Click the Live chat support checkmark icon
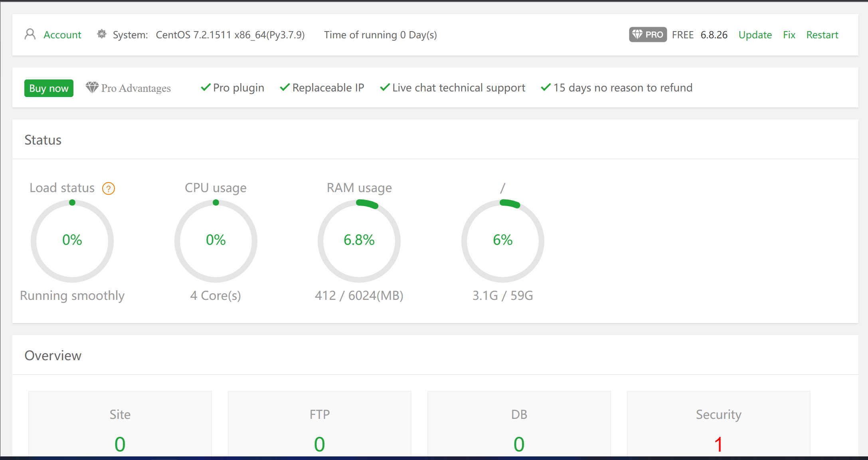 pyautogui.click(x=385, y=87)
